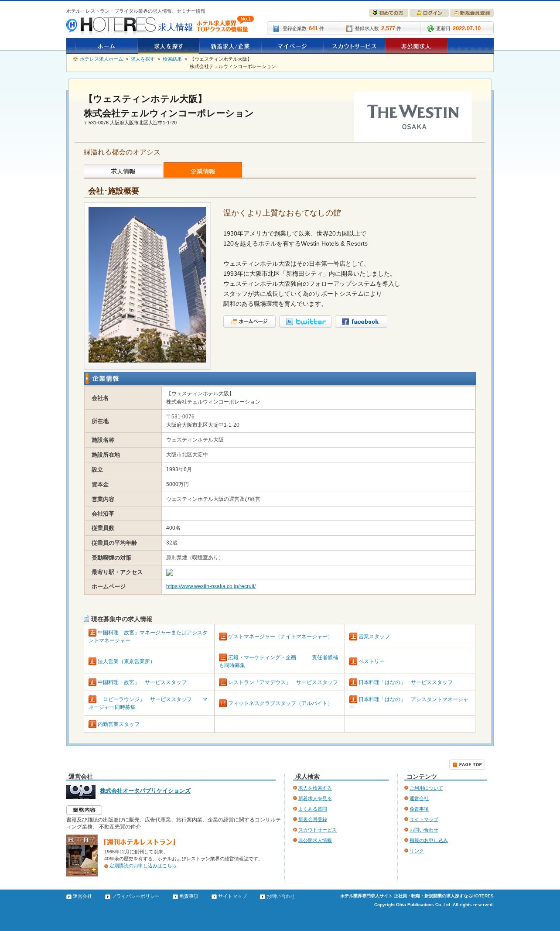Open footer link 新着求人を見る
This screenshot has height=931, width=560.
[x=315, y=798]
